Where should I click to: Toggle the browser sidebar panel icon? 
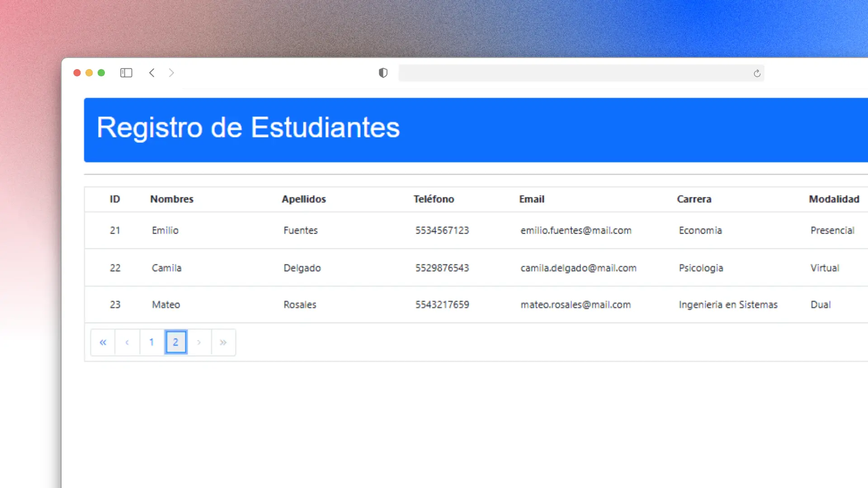[126, 73]
